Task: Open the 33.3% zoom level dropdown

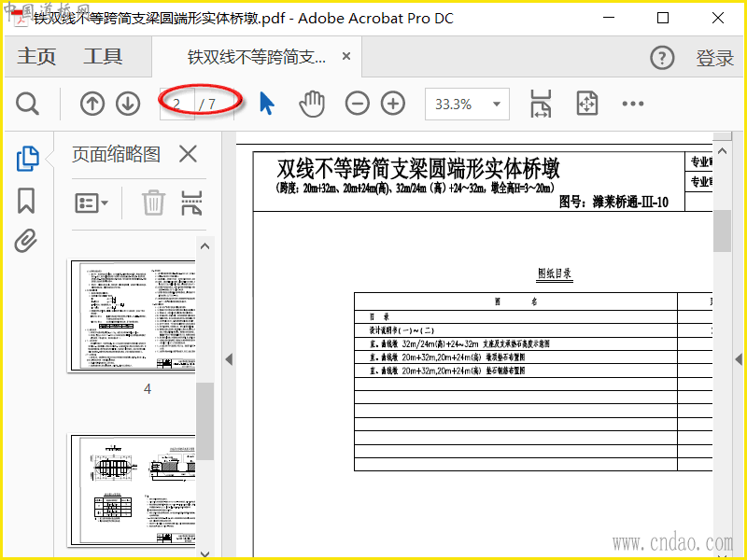Action: pos(497,104)
